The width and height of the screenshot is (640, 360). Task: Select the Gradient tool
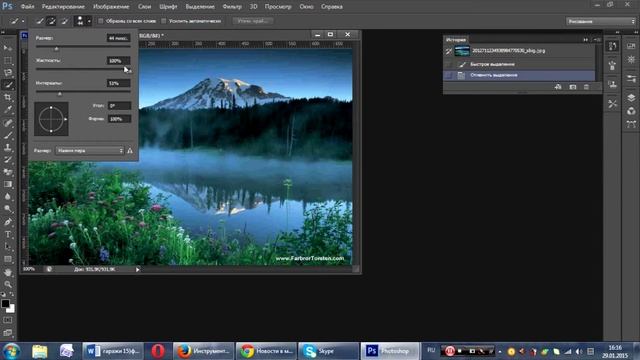pyautogui.click(x=8, y=184)
